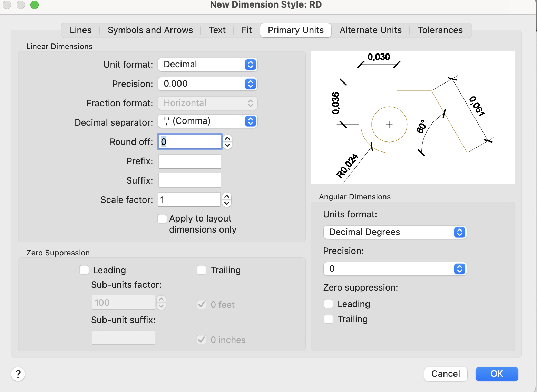Viewport: 537px width, 392px height.
Task: Decrease Round off with down stepper arrow
Action: tap(227, 145)
